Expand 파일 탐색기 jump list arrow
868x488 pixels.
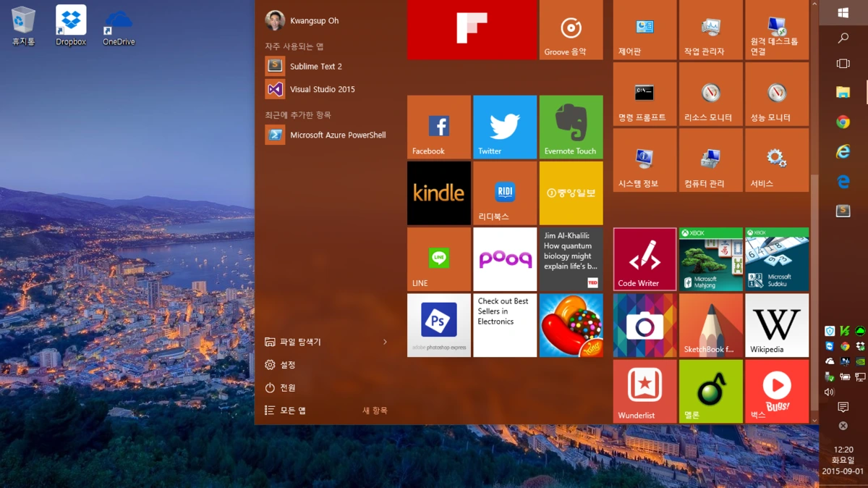pos(385,342)
